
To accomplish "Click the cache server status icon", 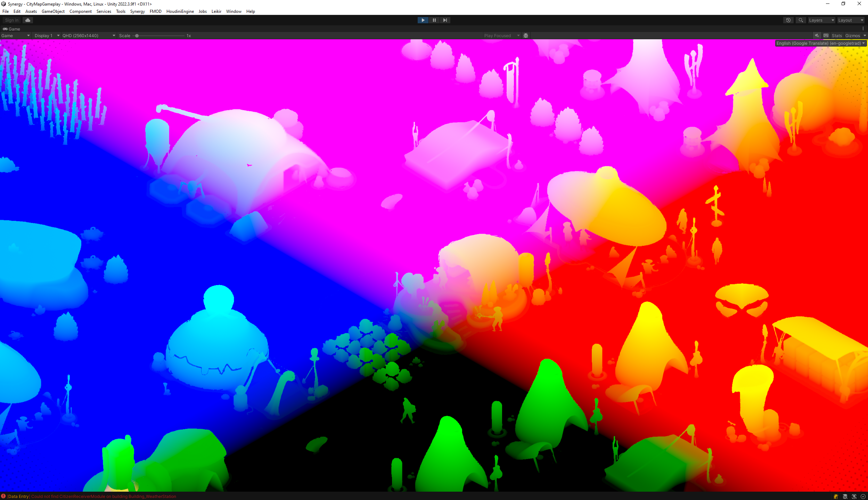I will [845, 497].
